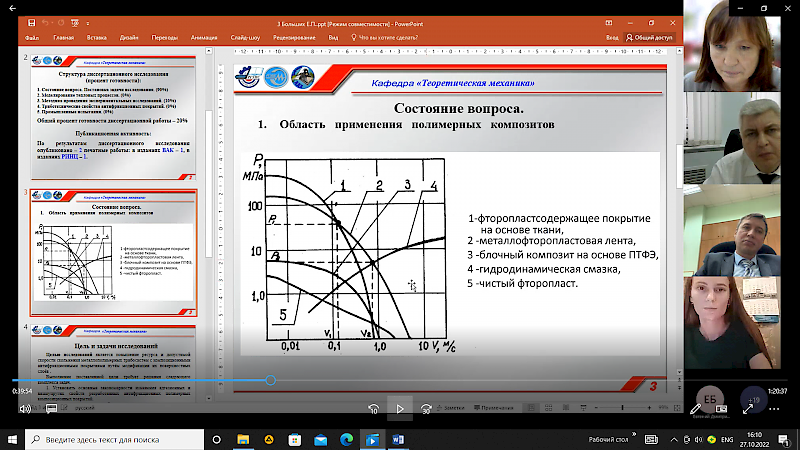800x450 pixels.
Task: Click the Вход sign-in link
Action: (x=612, y=37)
